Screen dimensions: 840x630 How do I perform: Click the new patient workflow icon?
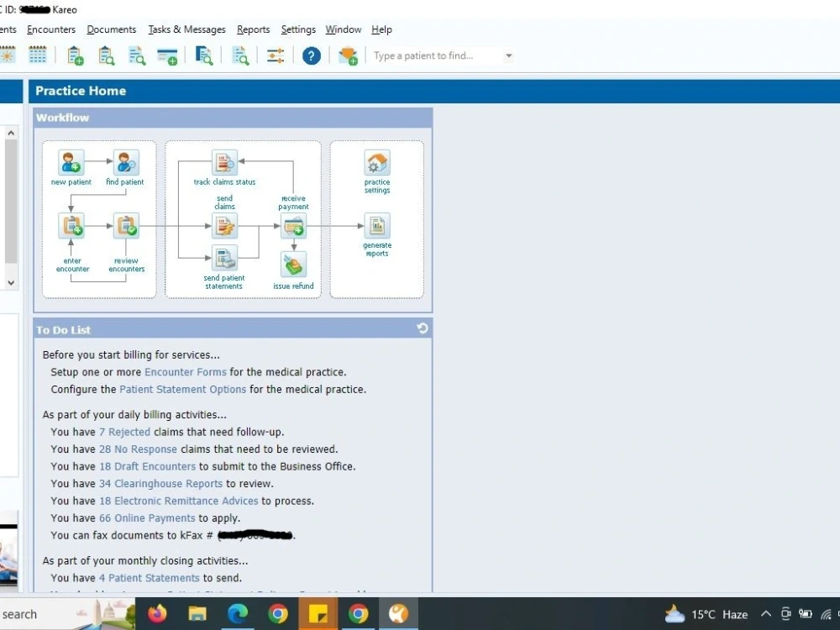click(71, 162)
